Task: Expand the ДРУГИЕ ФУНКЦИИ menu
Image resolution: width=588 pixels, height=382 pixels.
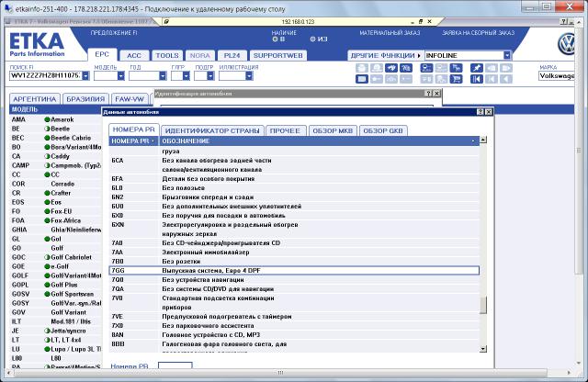Action: click(386, 55)
